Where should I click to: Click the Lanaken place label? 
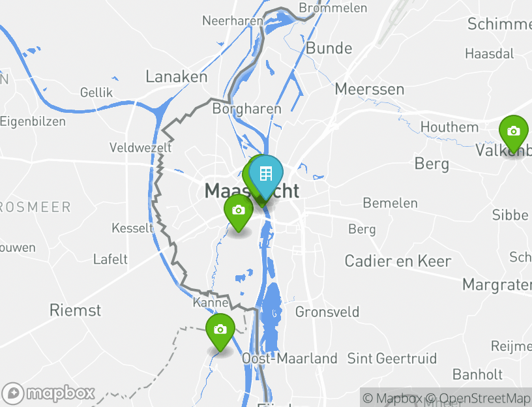[177, 77]
